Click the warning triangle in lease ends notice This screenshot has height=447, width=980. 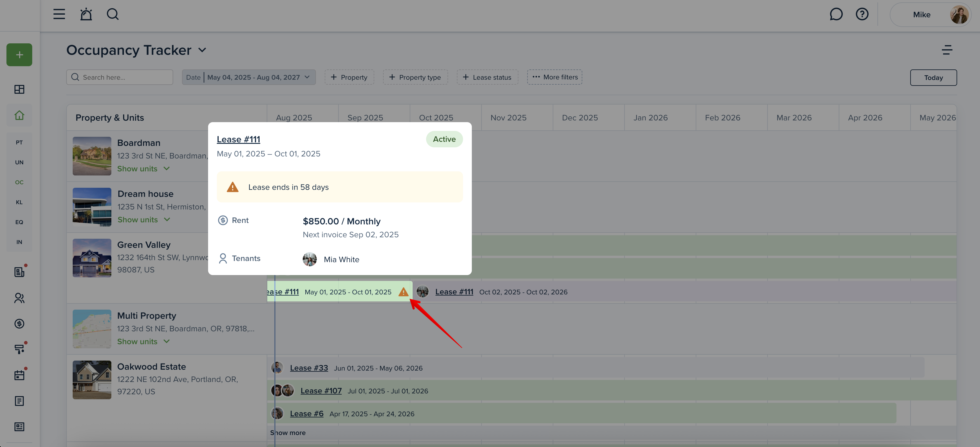(232, 187)
